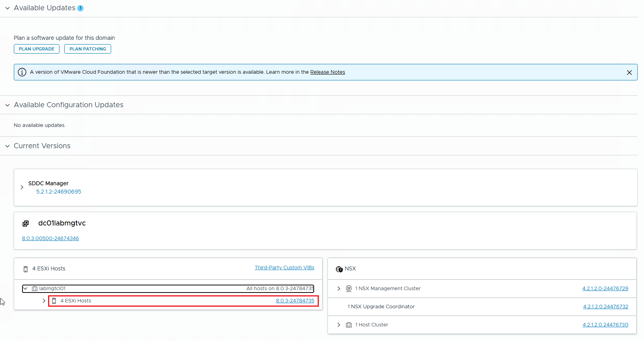This screenshot has width=644, height=341.
Task: Click the Plan Patching button
Action: click(x=87, y=49)
